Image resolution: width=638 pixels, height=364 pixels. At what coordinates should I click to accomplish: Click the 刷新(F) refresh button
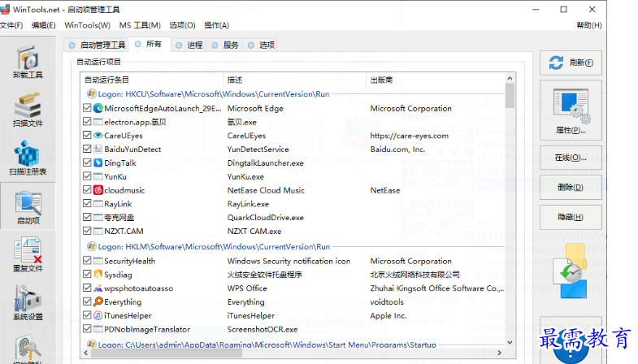click(571, 63)
